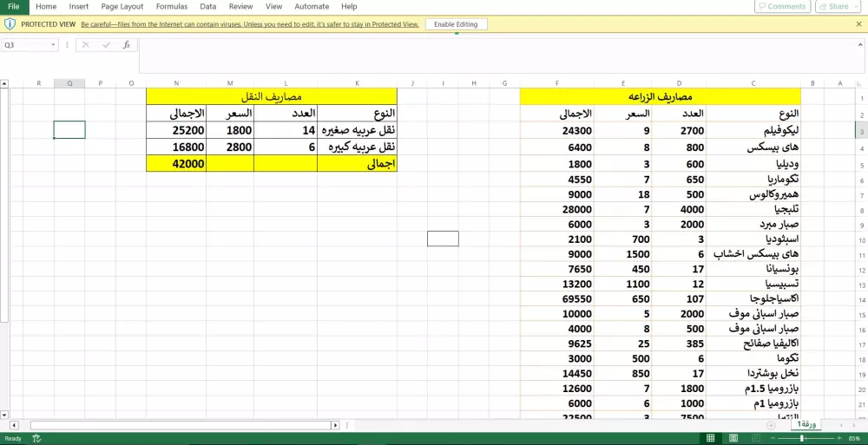This screenshot has height=445, width=868.
Task: Open the Insert ribbon tab
Action: 79,7
